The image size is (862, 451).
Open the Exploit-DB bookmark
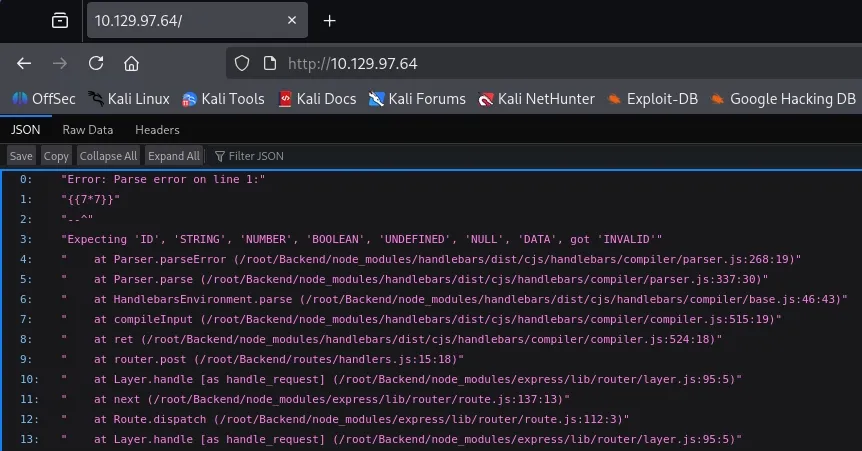pyautogui.click(x=652, y=99)
